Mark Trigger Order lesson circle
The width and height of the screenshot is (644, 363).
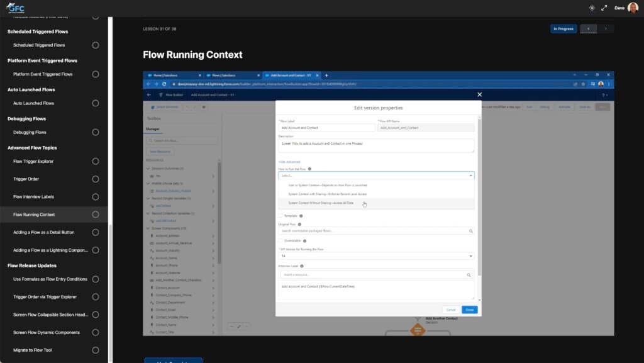96,179
